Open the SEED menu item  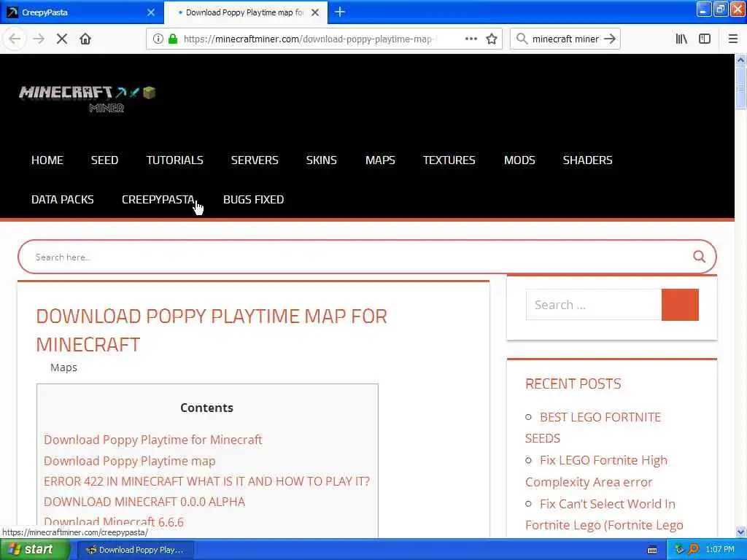104,160
